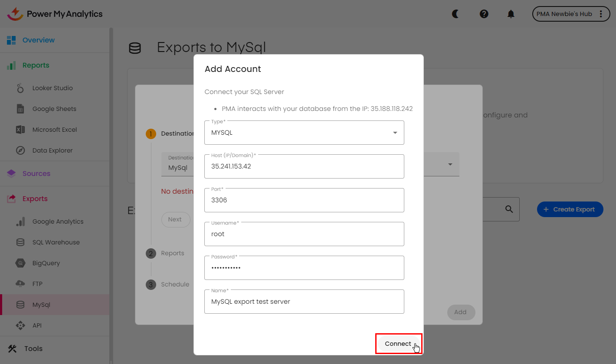Open the SQL Warehouse export icon

point(20,242)
